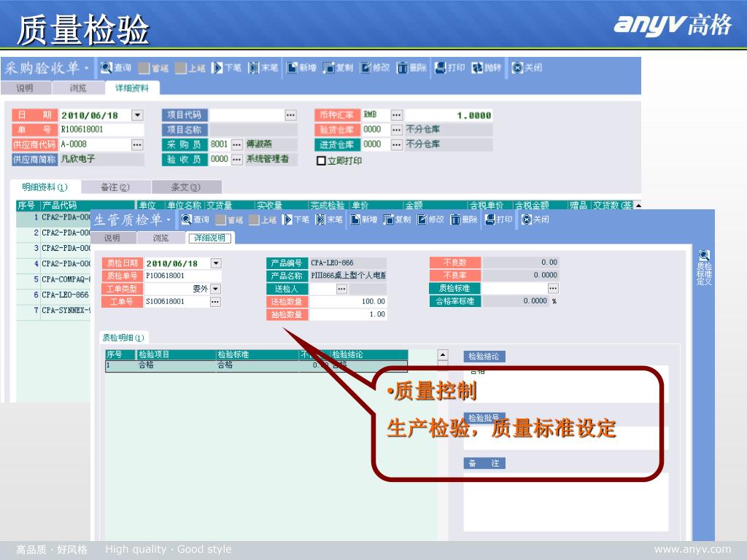Click lookup button beside 工单号 S100618001
The width and height of the screenshot is (747, 560).
click(215, 302)
